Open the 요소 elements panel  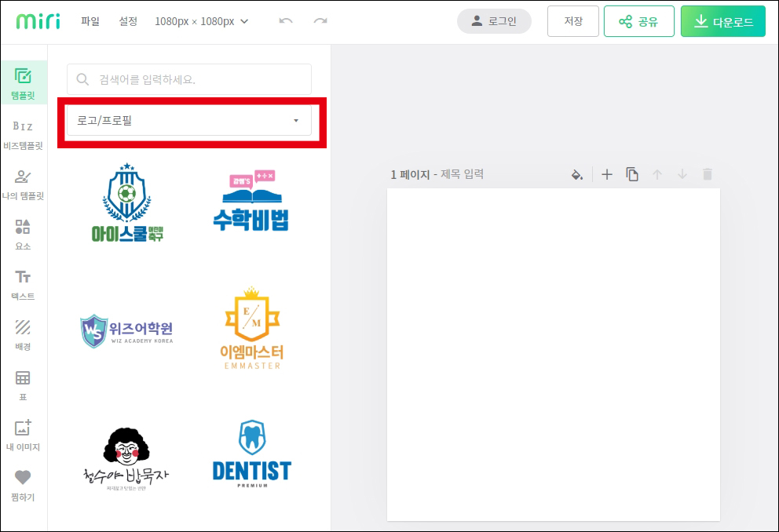pyautogui.click(x=24, y=235)
